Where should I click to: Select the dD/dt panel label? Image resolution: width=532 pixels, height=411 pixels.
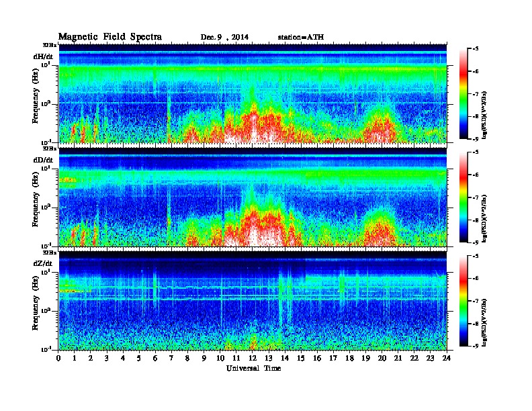43,160
